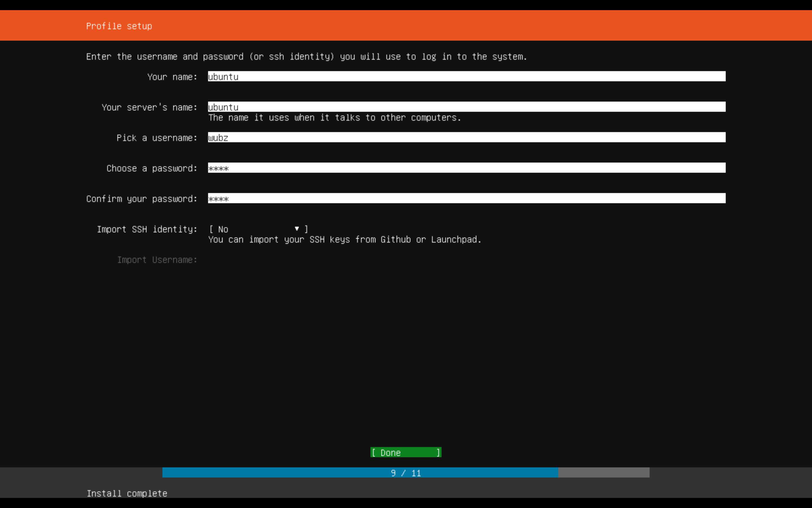Click hint 'The name it uses when it talks'
Viewport: 812px width, 508px height.
(x=335, y=118)
